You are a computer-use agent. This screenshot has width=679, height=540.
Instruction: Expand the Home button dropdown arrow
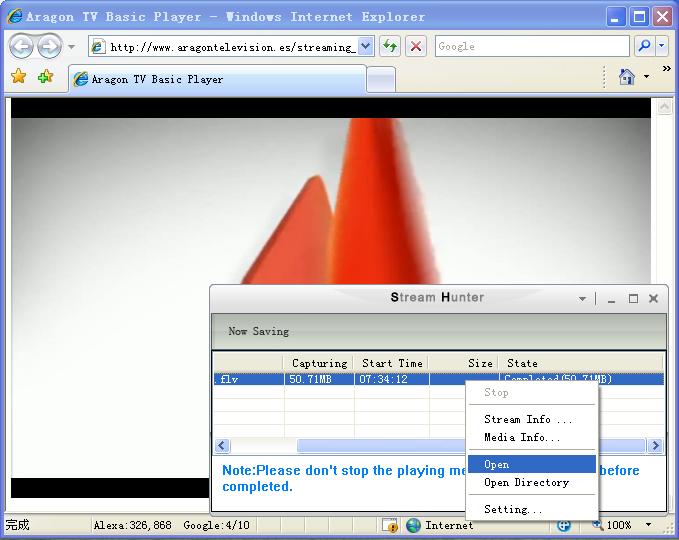647,77
